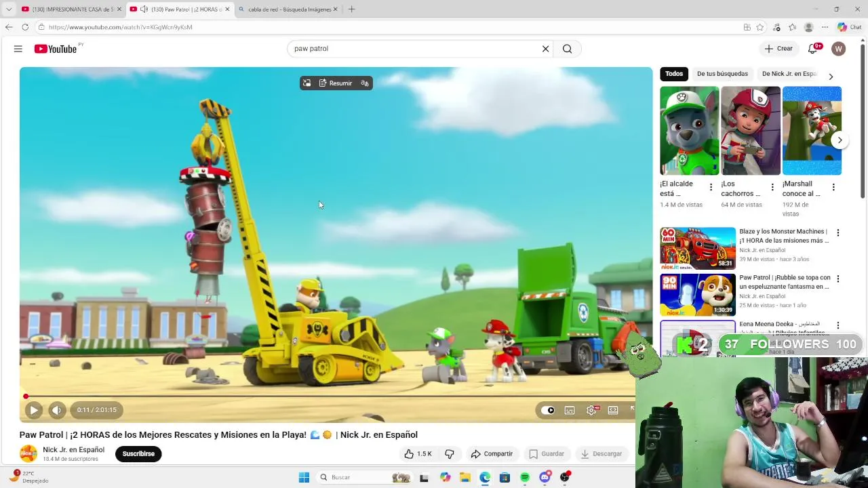The image size is (868, 488).
Task: Open options for '¡El alcalde está…' Short
Action: coord(711,187)
